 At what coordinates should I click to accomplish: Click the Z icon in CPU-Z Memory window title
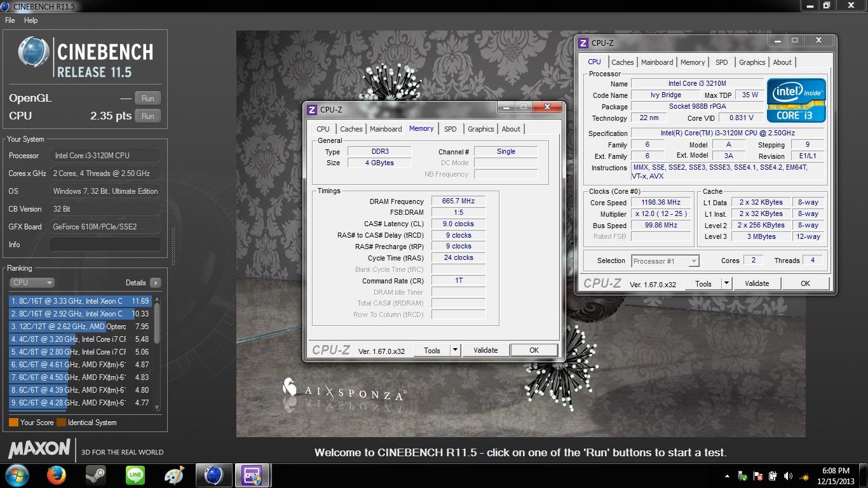click(x=311, y=109)
